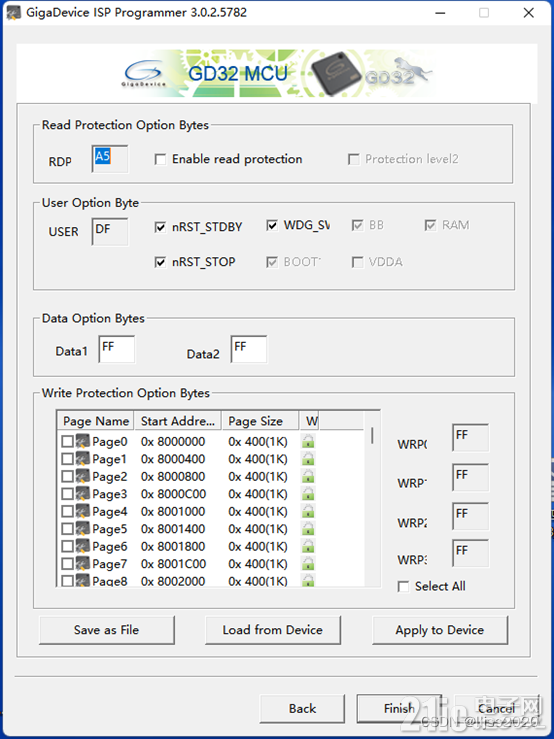Select address 0x 8000000 cell
This screenshot has width=554, height=739.
coord(173,442)
